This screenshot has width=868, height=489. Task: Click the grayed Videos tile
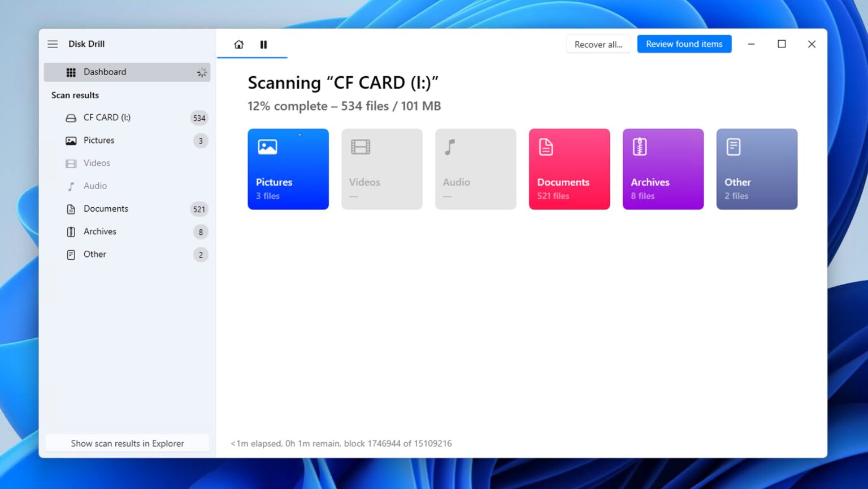pyautogui.click(x=382, y=169)
